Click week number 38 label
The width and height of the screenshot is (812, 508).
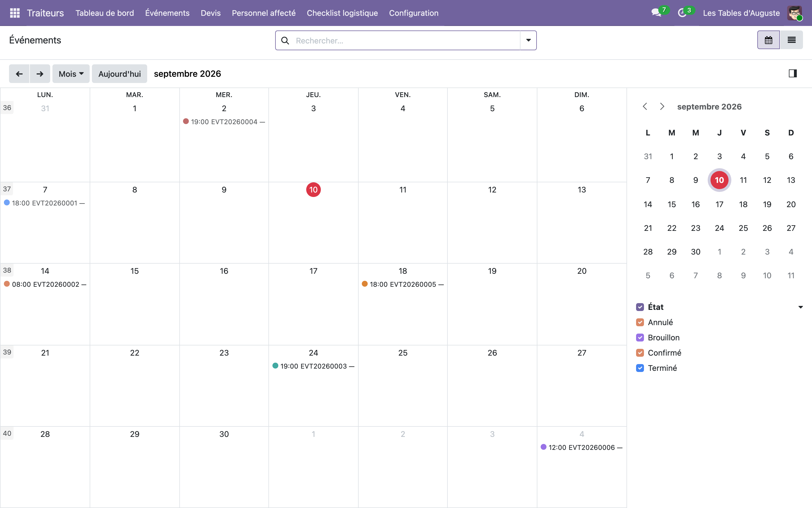tap(7, 270)
